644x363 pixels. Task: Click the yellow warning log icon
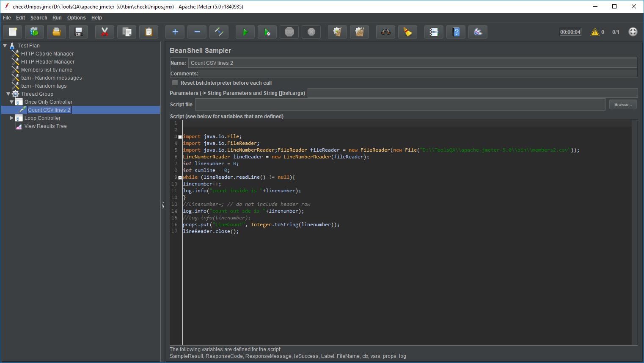click(595, 32)
